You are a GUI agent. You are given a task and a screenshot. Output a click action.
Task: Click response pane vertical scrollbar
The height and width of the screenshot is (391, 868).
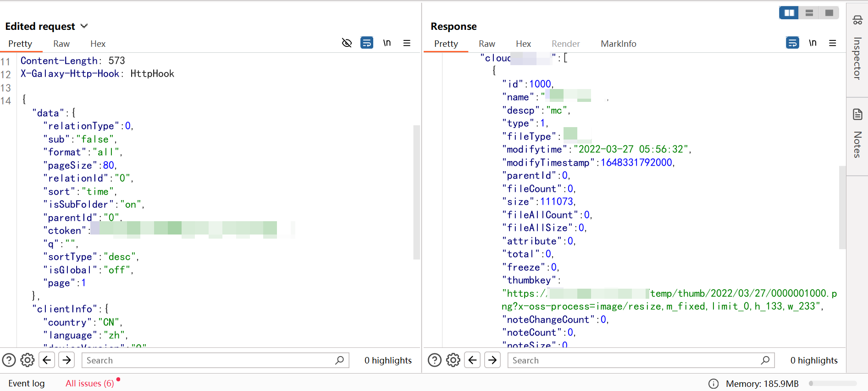click(x=842, y=207)
